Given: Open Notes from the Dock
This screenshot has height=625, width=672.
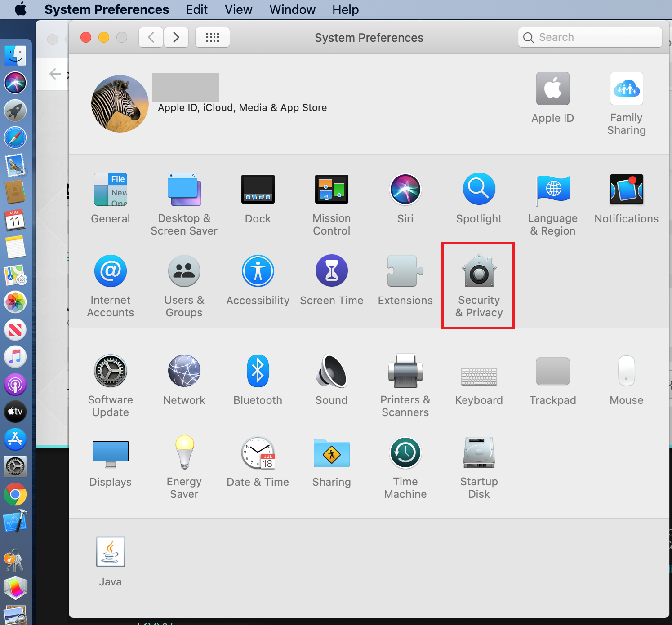Looking at the screenshot, I should 15,247.
